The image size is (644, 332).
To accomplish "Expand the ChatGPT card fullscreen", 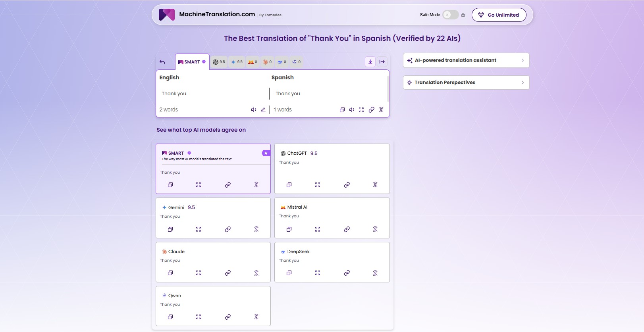I will coord(318,185).
